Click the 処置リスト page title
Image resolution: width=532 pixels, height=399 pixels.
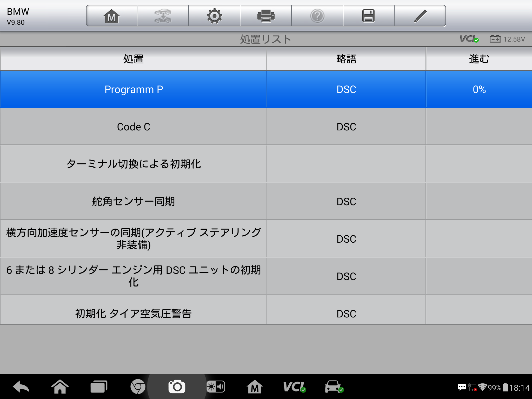point(265,39)
